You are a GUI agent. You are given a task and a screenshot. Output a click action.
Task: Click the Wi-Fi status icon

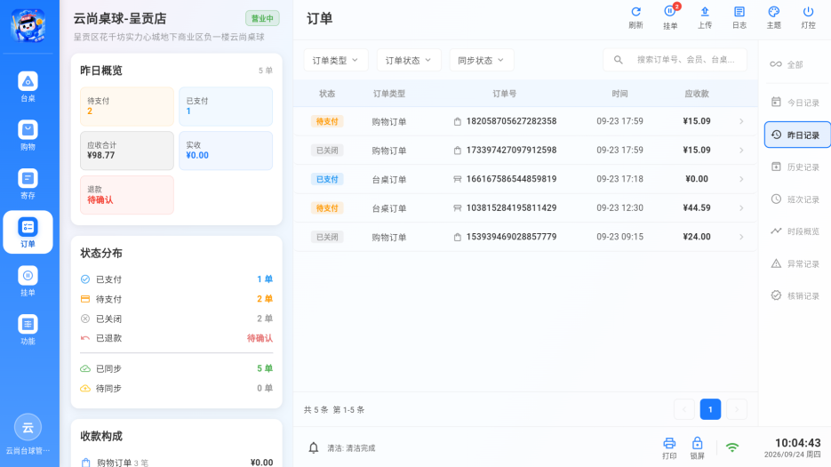pyautogui.click(x=732, y=447)
